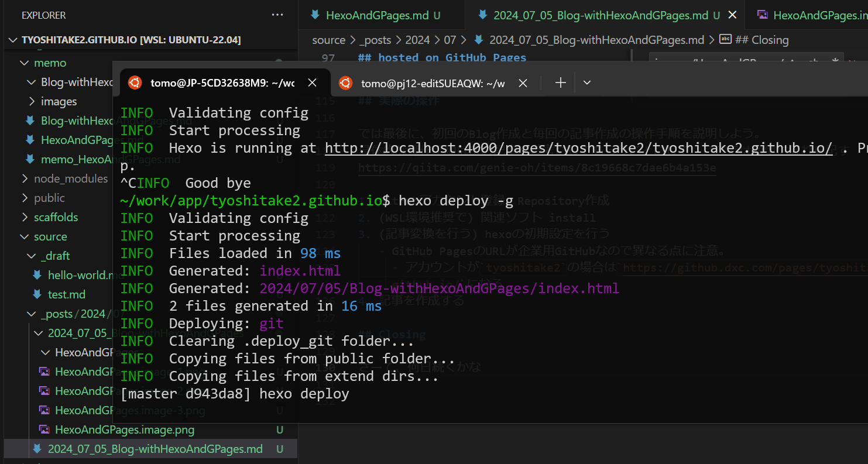The height and width of the screenshot is (464, 868).
Task: Expand the scaffolds folder
Action: pyautogui.click(x=56, y=217)
